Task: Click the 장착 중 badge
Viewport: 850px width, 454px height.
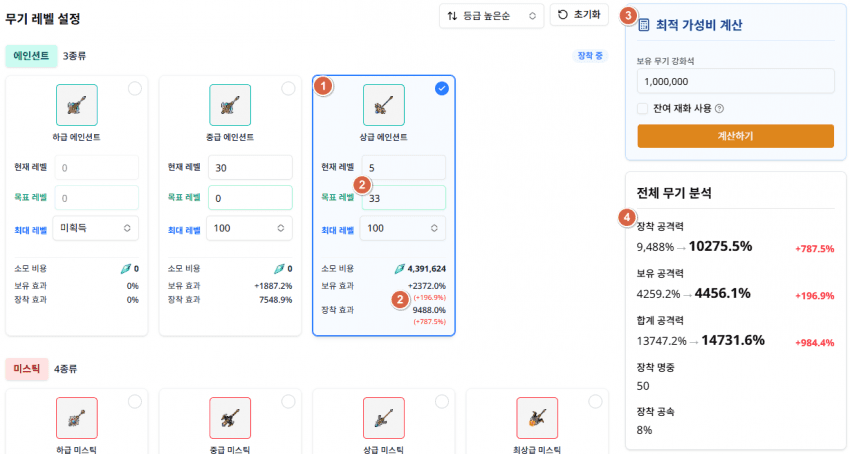Action: coord(590,56)
